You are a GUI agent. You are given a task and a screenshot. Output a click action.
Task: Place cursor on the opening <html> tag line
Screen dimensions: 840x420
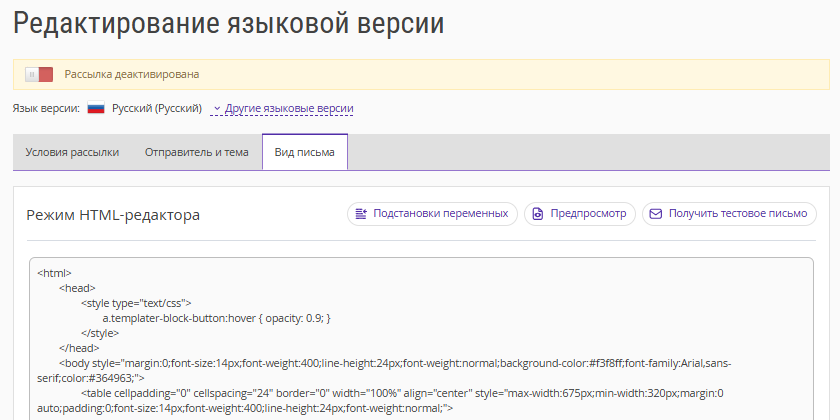(x=55, y=272)
